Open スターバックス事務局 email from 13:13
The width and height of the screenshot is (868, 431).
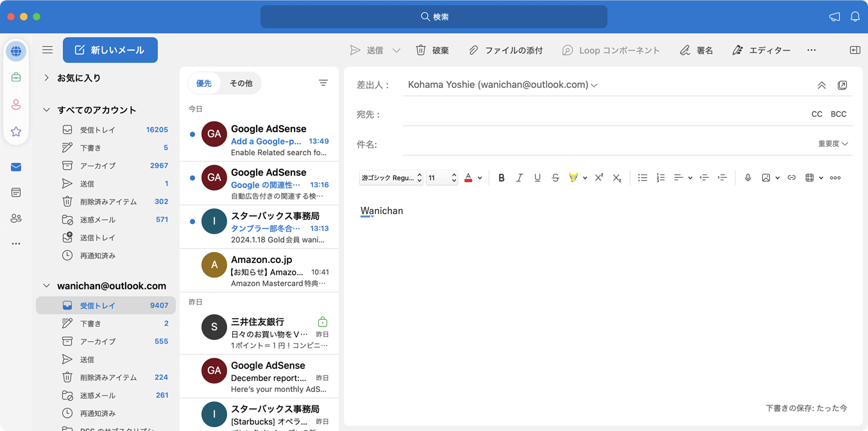coord(259,226)
